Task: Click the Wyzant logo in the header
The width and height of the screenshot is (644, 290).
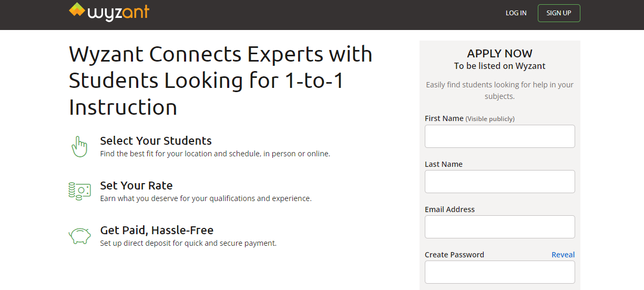Action: coord(109,12)
